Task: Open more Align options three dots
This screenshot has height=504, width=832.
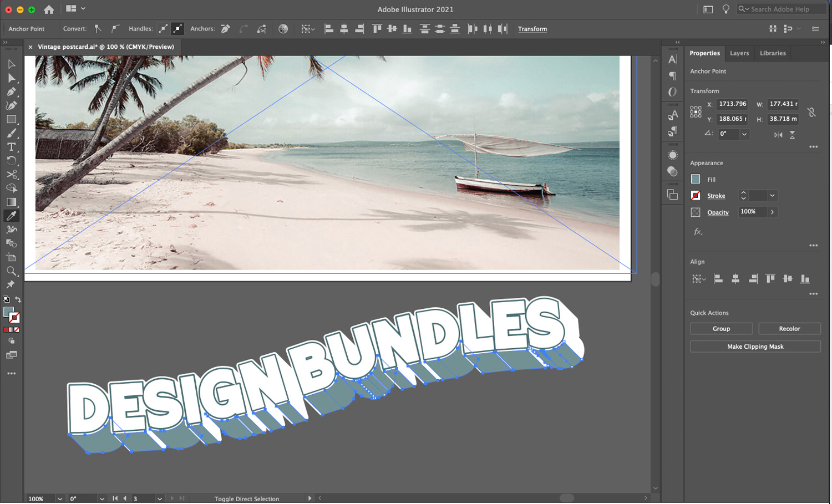Action: 813,294
